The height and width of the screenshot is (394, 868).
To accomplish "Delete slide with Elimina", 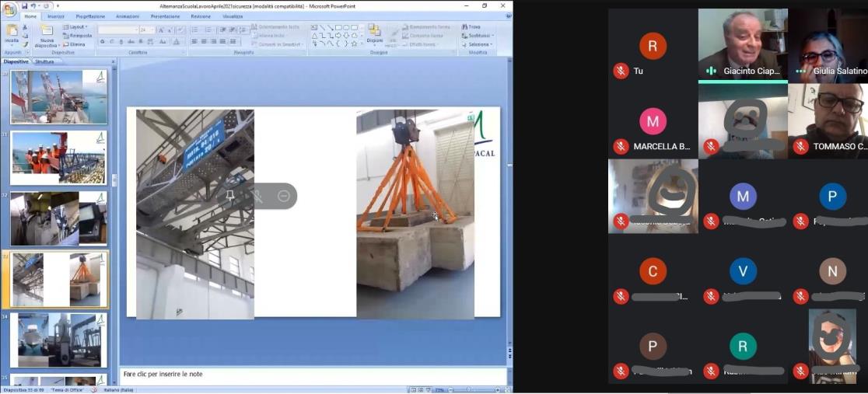I will [x=74, y=44].
